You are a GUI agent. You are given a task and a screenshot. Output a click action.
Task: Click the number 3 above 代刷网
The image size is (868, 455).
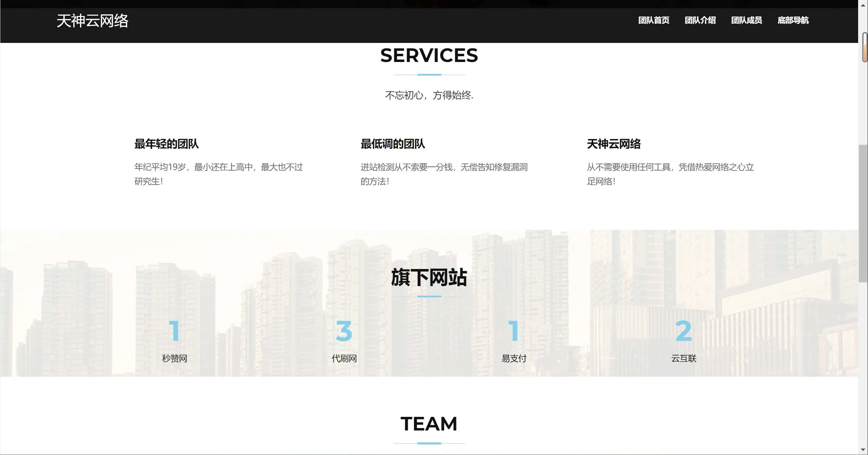click(344, 331)
